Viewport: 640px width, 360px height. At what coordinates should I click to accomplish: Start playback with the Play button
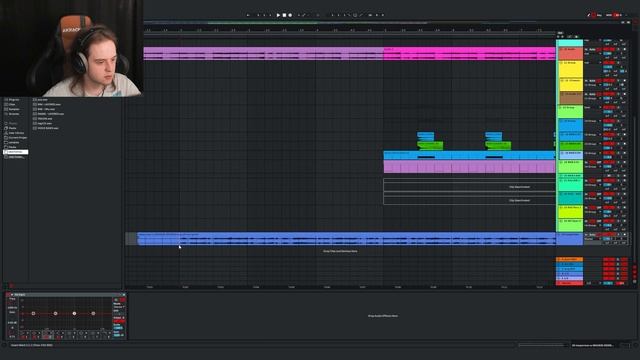(278, 15)
